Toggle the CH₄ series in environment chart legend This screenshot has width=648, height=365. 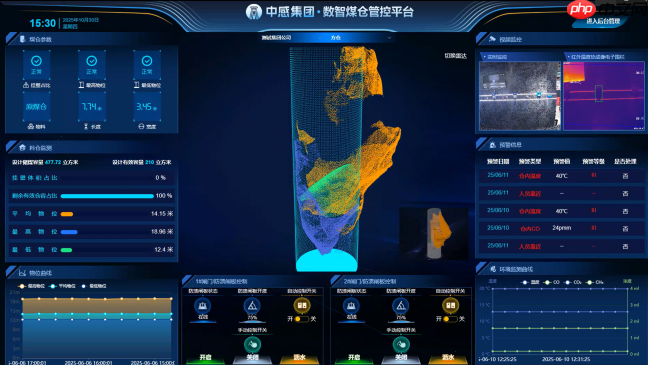(x=595, y=282)
